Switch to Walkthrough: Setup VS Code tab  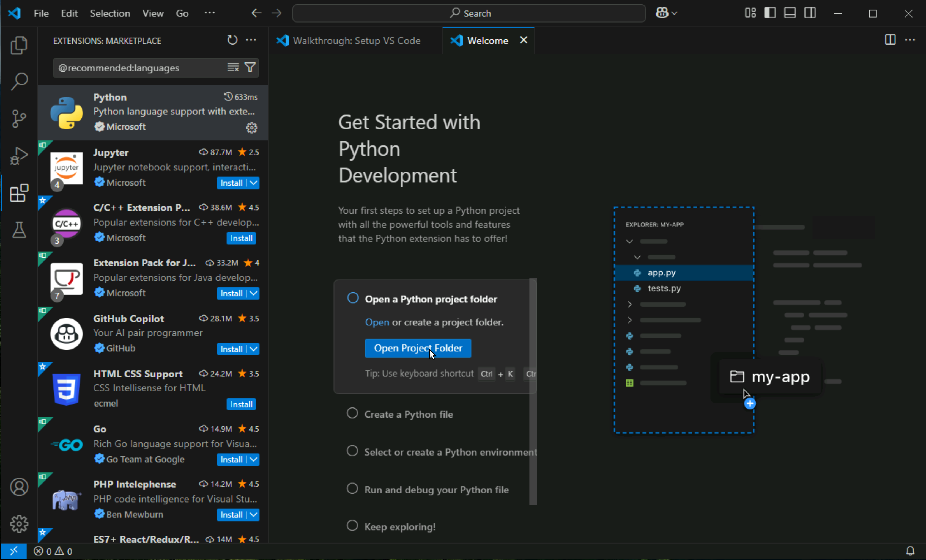point(355,41)
